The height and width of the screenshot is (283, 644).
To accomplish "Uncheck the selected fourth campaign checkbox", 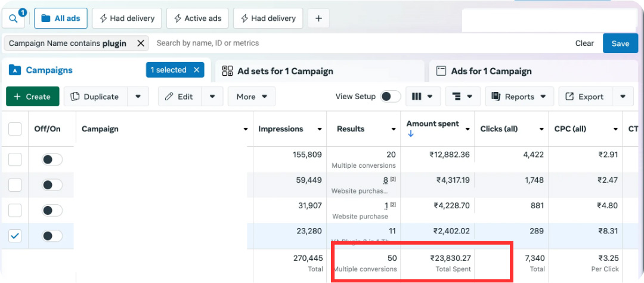I will (x=15, y=236).
